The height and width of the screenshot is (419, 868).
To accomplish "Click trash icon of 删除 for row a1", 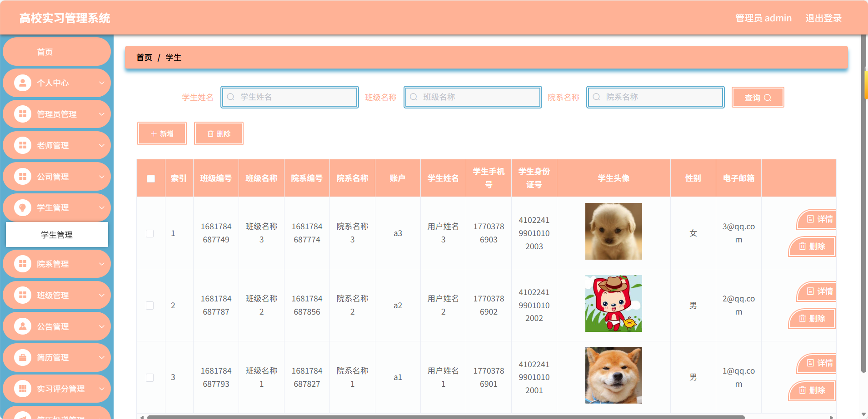I will 803,390.
